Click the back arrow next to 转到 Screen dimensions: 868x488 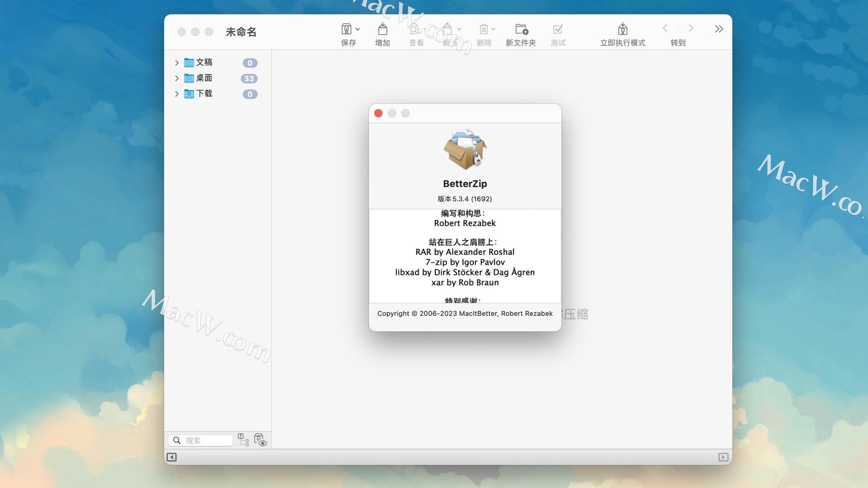click(x=664, y=28)
